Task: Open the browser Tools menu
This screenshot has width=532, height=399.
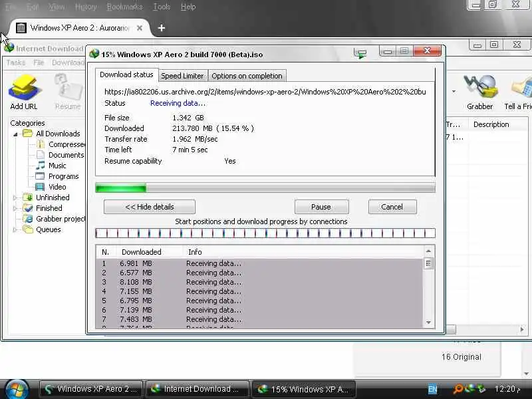Action: pyautogui.click(x=162, y=7)
